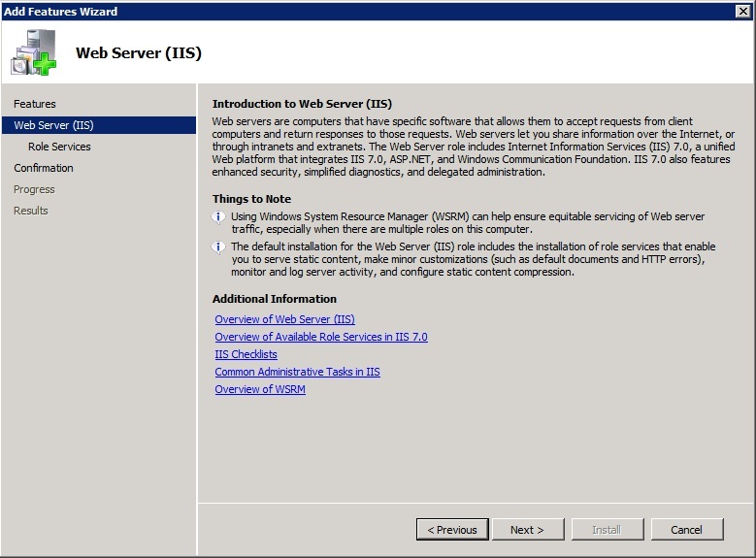Viewport: 756px width, 558px height.
Task: Click the info icon beside default installation note
Action: pos(219,247)
